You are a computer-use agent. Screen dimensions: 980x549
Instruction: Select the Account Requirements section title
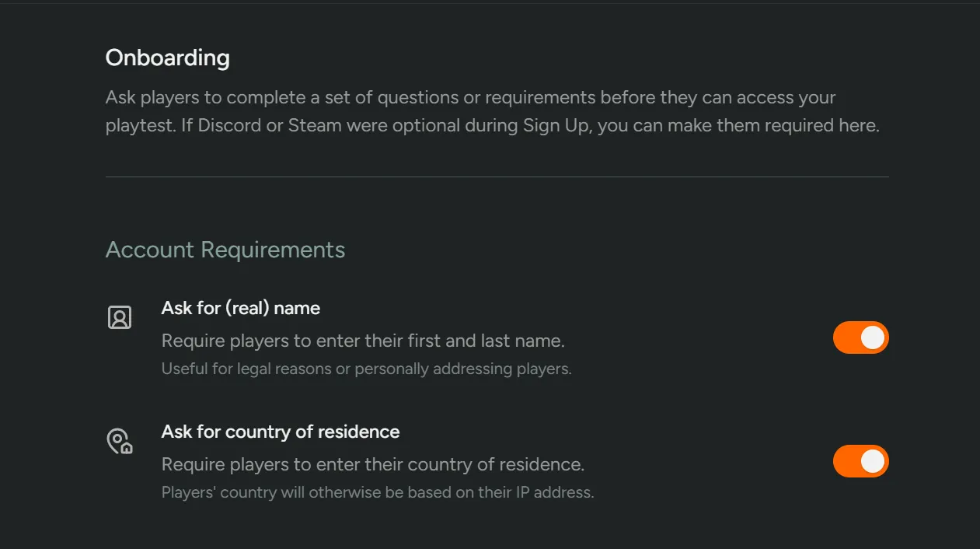click(225, 249)
